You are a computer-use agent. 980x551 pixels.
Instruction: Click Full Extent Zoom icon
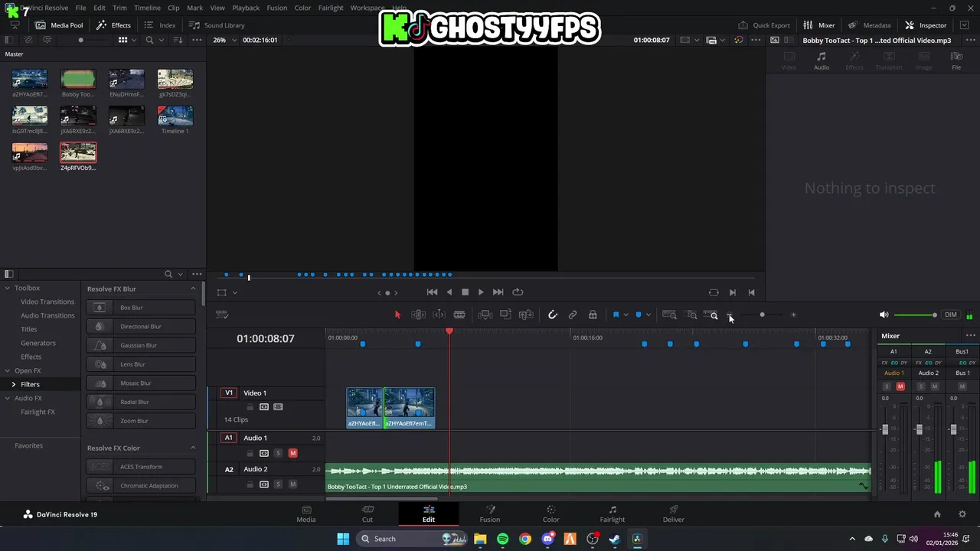(x=669, y=315)
